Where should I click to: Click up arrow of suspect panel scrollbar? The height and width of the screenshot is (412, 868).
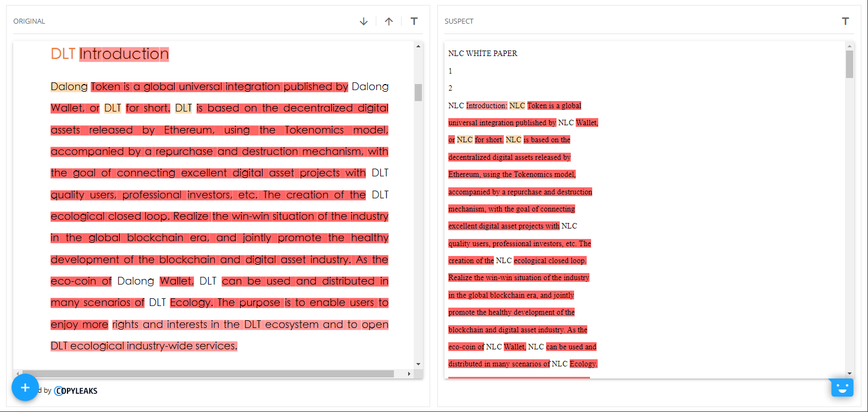pyautogui.click(x=849, y=46)
